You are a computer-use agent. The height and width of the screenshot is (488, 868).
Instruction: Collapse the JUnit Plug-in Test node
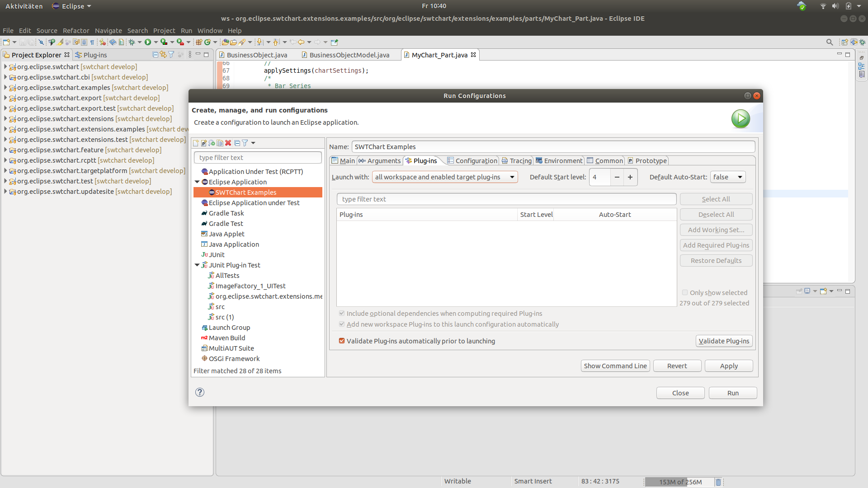click(197, 265)
